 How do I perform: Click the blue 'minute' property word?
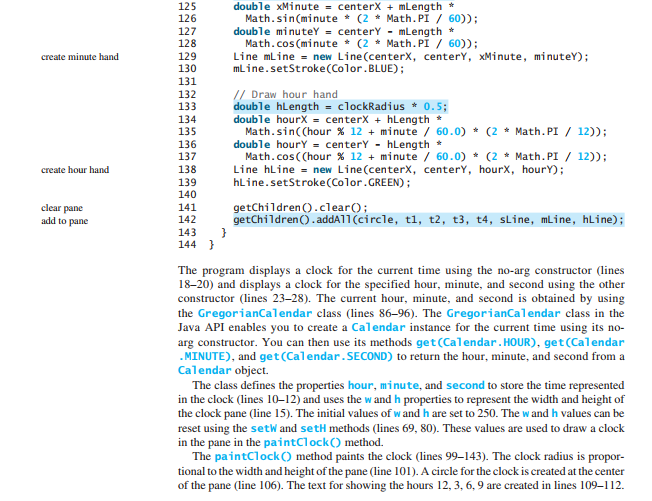399,385
